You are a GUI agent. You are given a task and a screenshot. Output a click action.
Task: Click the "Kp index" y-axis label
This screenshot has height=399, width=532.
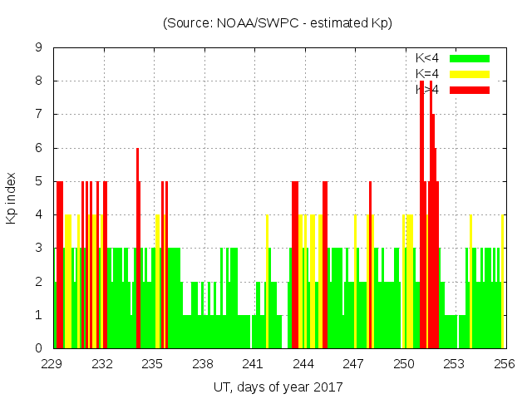[12, 199]
